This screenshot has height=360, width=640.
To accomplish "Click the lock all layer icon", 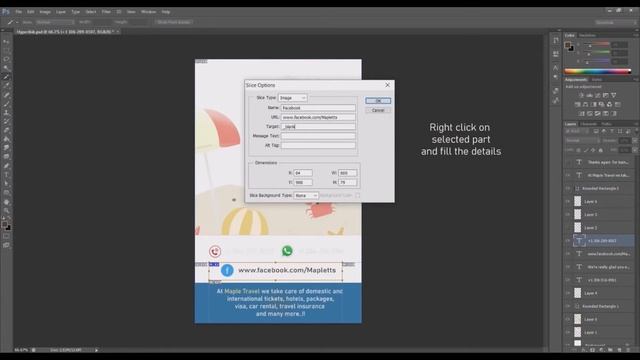I will (x=600, y=150).
